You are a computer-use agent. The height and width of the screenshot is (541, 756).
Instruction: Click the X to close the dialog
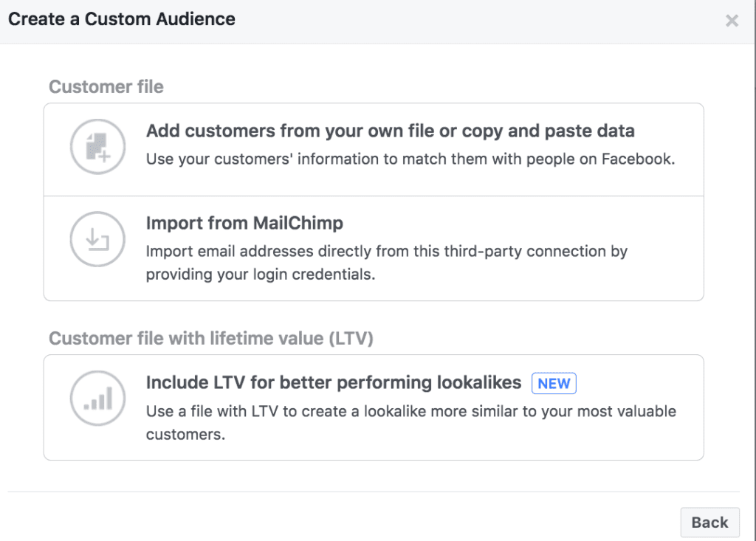[732, 20]
